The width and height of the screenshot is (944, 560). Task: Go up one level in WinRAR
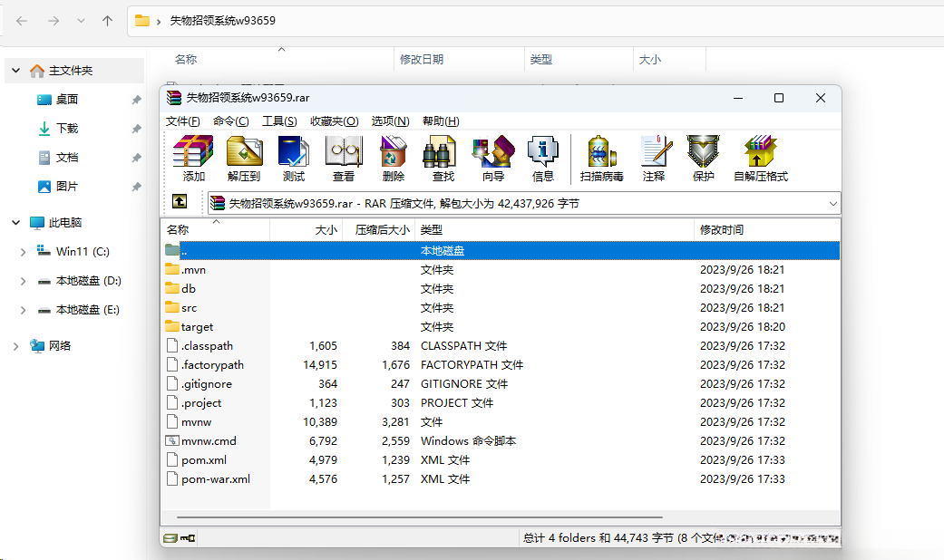(180, 201)
